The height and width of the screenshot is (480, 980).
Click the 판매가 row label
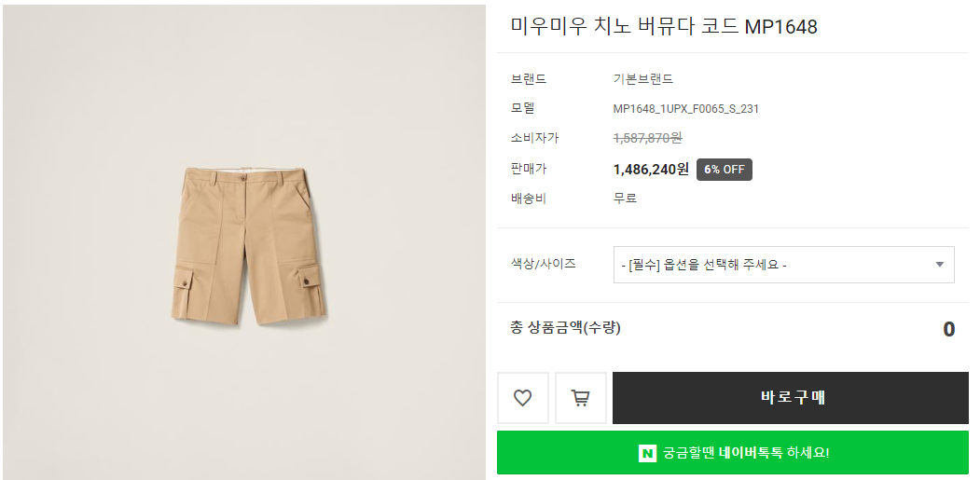coord(529,169)
